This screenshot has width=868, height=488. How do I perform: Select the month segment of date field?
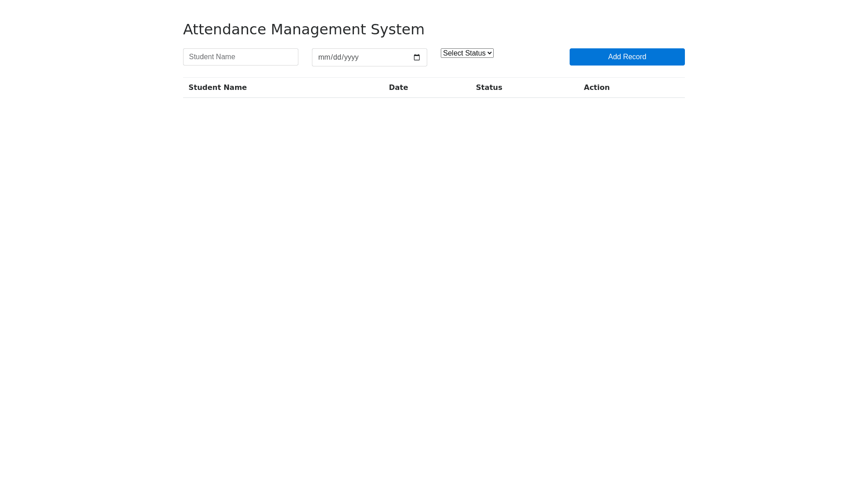[324, 57]
